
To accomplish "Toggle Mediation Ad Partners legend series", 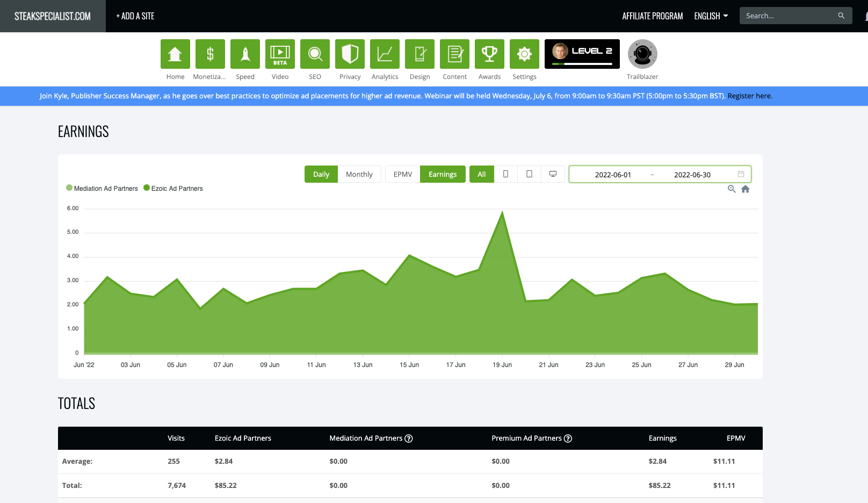I will point(102,188).
